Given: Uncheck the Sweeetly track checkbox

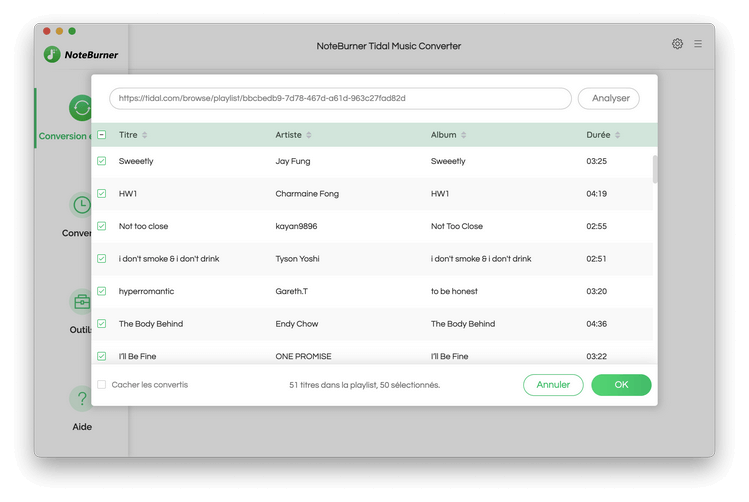Looking at the screenshot, I should (x=102, y=161).
